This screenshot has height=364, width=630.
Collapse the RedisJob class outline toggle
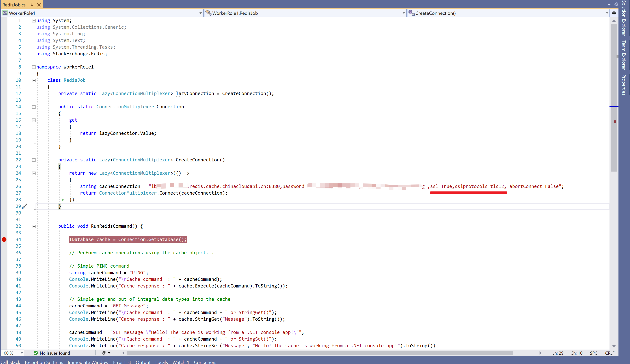pyautogui.click(x=34, y=80)
